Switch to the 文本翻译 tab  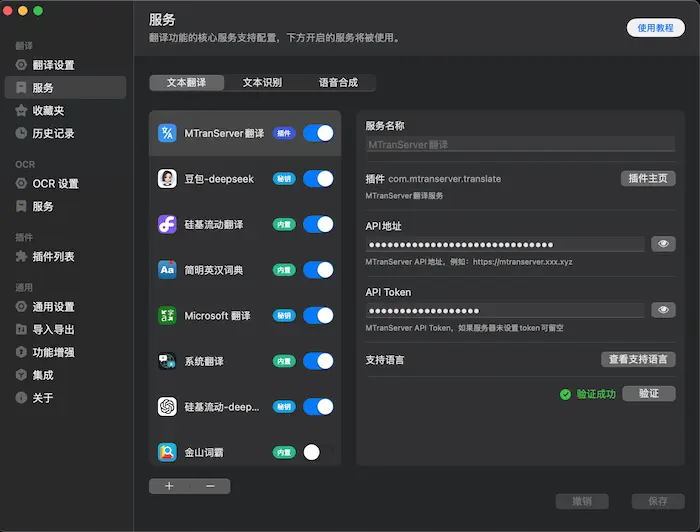[187, 83]
